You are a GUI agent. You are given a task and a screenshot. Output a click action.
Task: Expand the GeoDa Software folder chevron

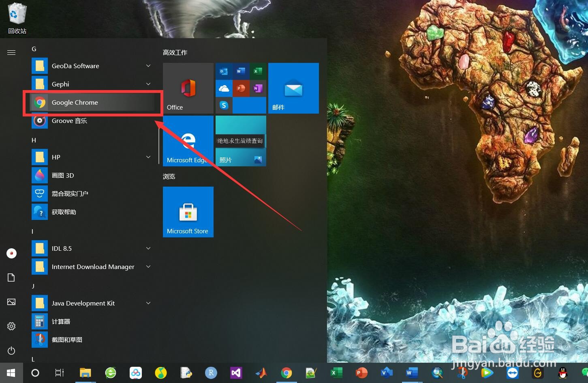pos(148,66)
